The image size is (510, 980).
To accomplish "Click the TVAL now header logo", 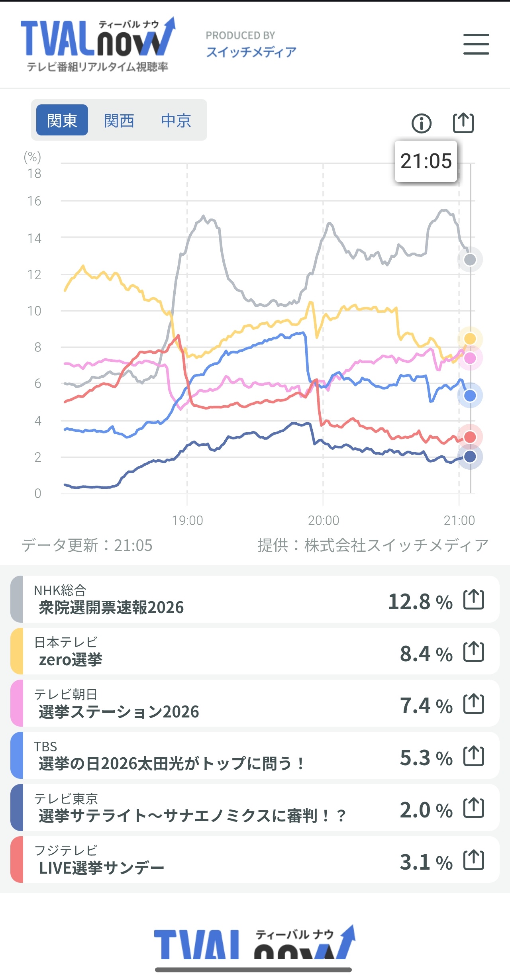I will [x=98, y=44].
